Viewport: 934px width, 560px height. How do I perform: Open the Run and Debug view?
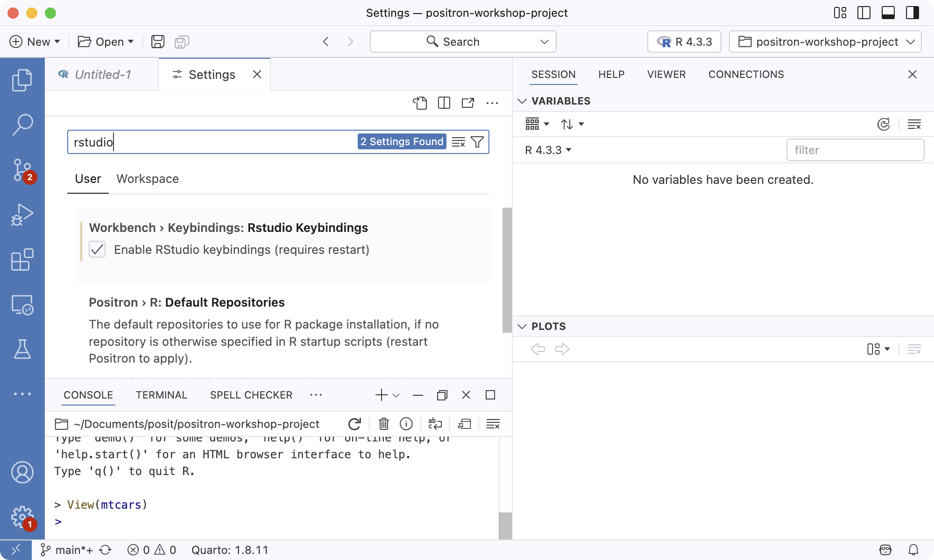(22, 215)
